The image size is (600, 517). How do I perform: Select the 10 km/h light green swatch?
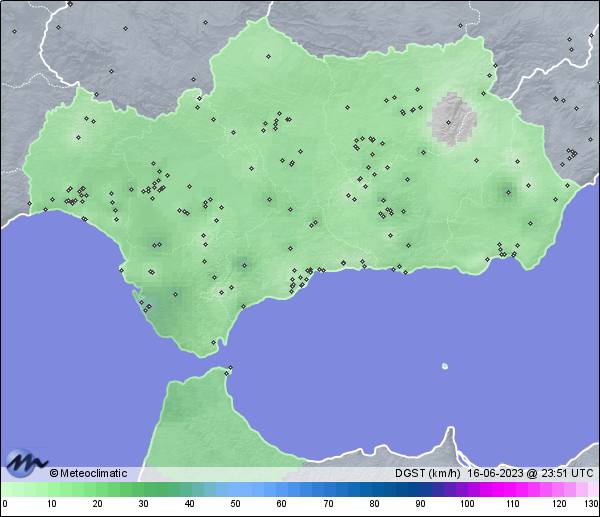[x=51, y=491]
